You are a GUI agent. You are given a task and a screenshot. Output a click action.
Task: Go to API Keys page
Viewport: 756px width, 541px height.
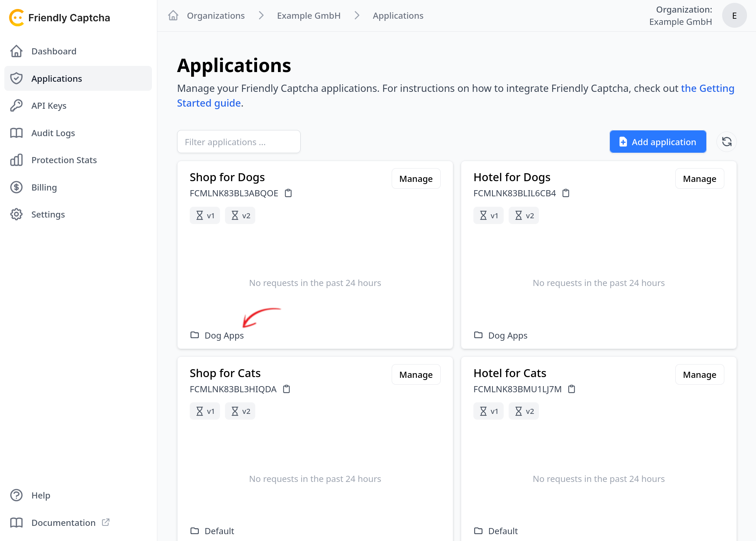[x=78, y=106]
